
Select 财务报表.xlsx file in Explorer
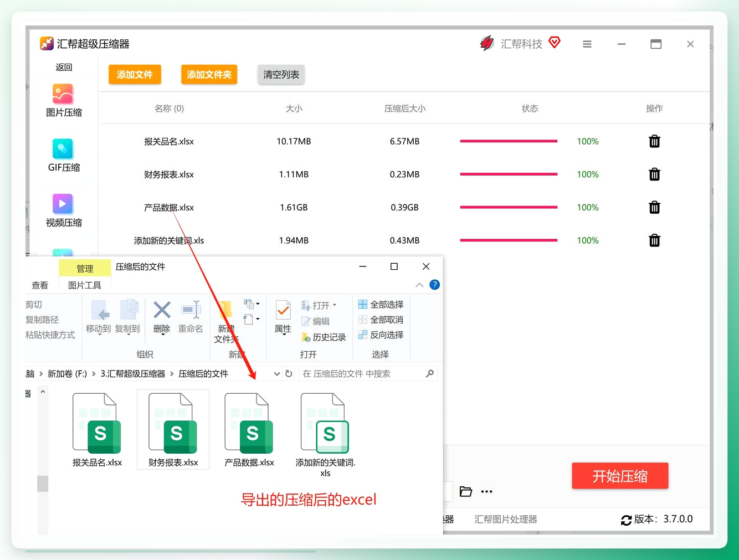point(173,430)
